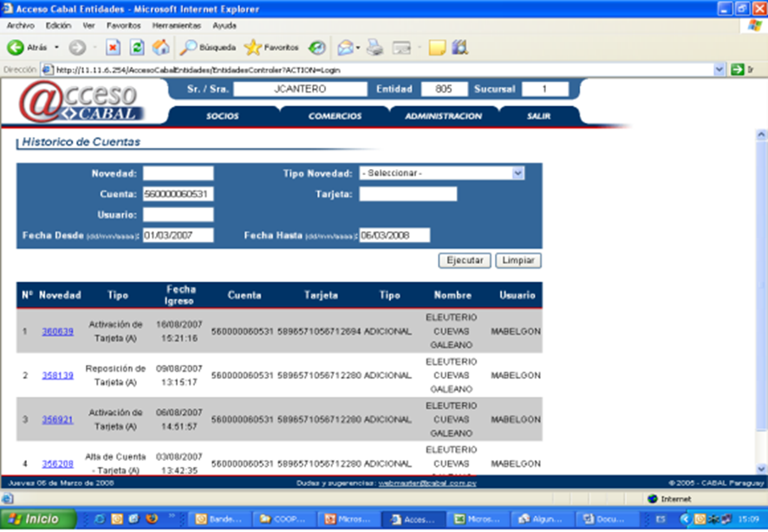Expand the Tipo Novedad dropdown

coord(517,173)
